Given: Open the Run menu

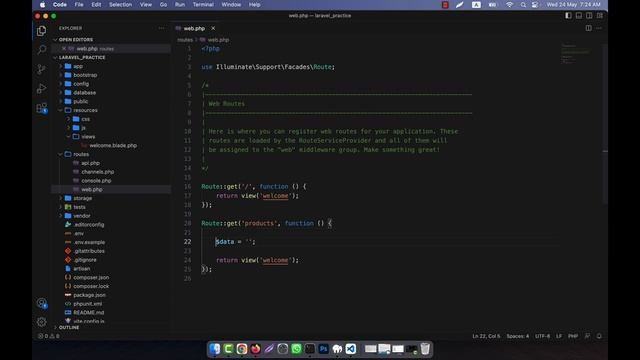Looking at the screenshot, I should [x=180, y=5].
